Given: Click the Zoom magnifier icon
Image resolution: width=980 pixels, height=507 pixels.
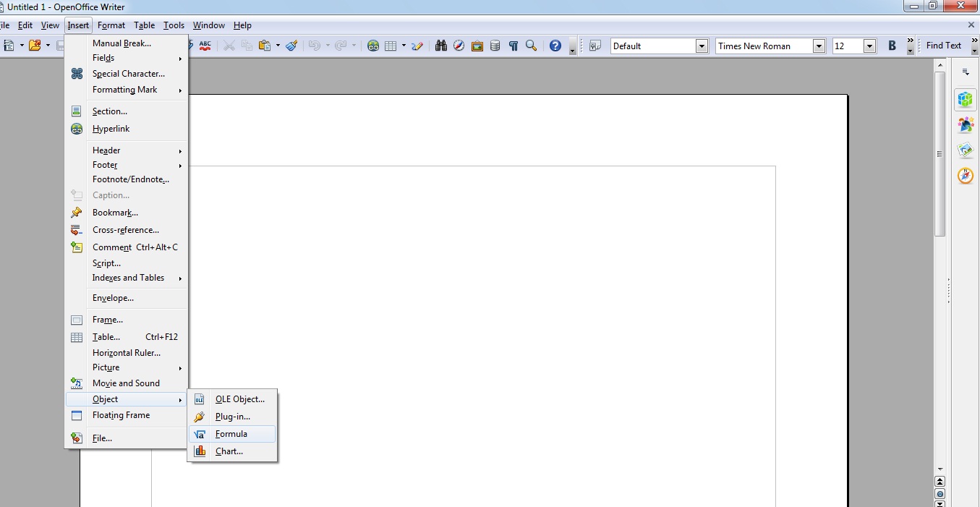Looking at the screenshot, I should point(532,46).
